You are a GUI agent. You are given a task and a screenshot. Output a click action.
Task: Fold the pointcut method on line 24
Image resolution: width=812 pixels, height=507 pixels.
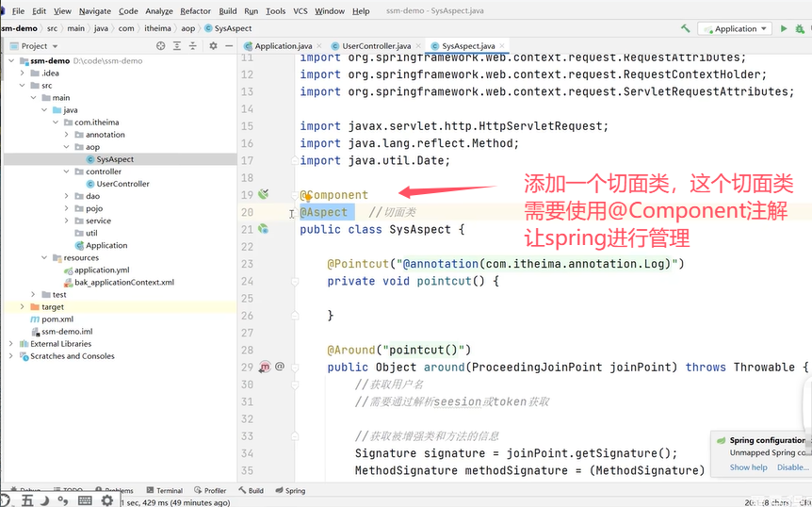295,281
